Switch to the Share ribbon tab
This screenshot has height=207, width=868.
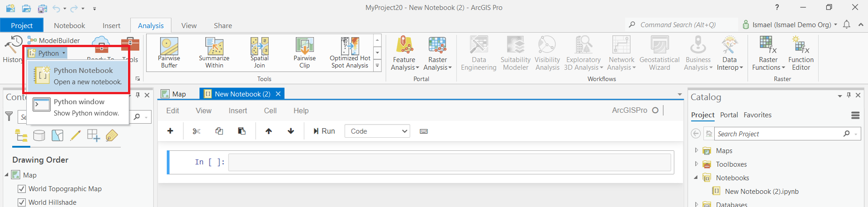223,25
